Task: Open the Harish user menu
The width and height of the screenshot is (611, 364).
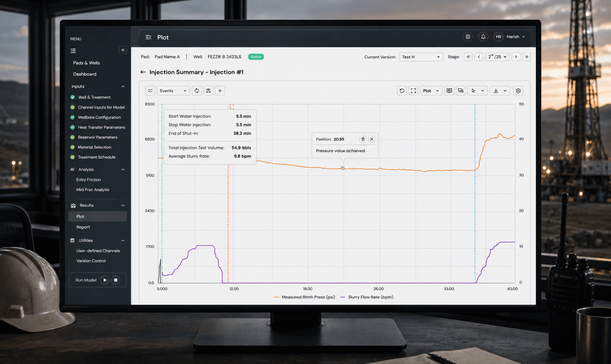Action: tap(516, 37)
